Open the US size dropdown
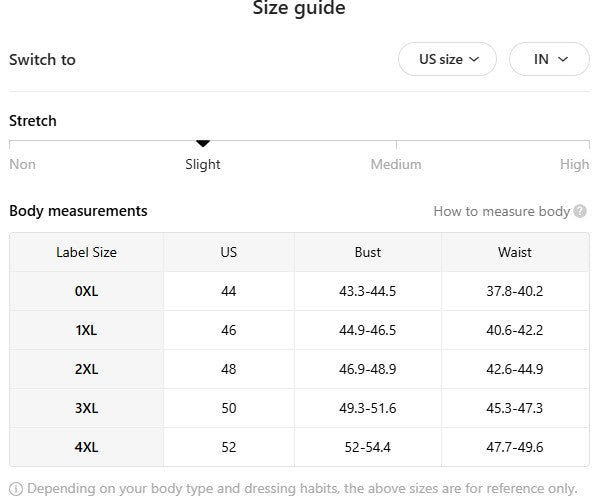This screenshot has width=606, height=499. (447, 59)
